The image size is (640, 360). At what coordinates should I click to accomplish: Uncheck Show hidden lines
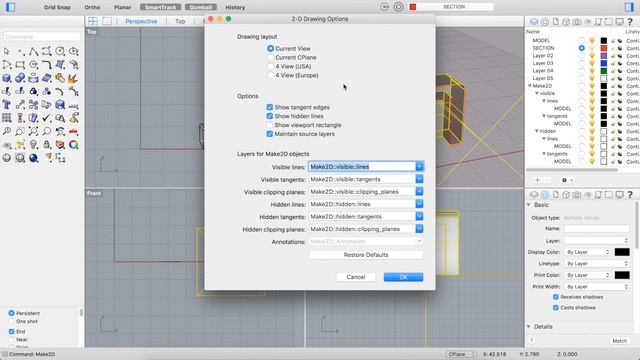pos(269,116)
